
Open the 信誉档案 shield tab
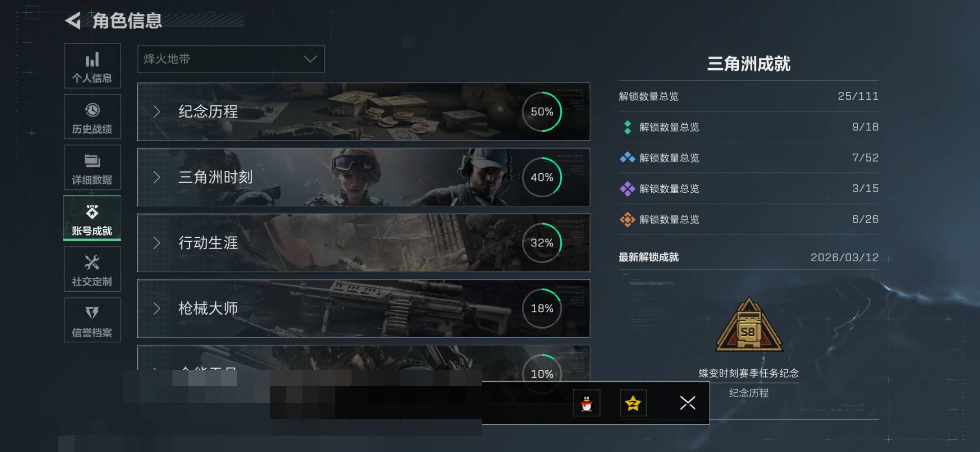tap(92, 320)
